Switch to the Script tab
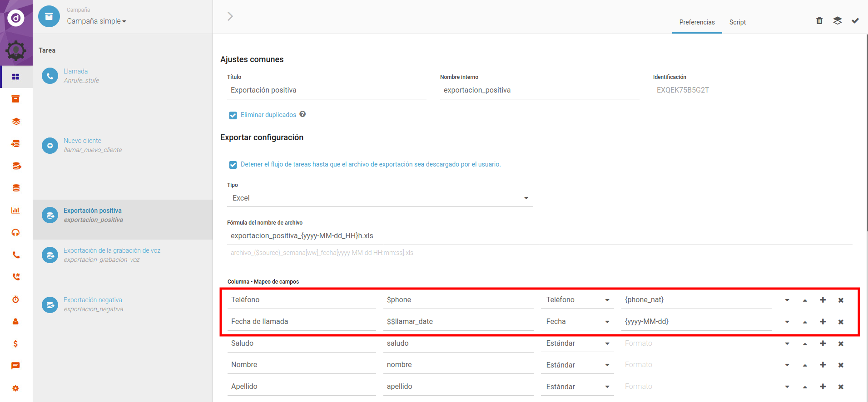Screen dimensions: 868x402 (x=737, y=22)
